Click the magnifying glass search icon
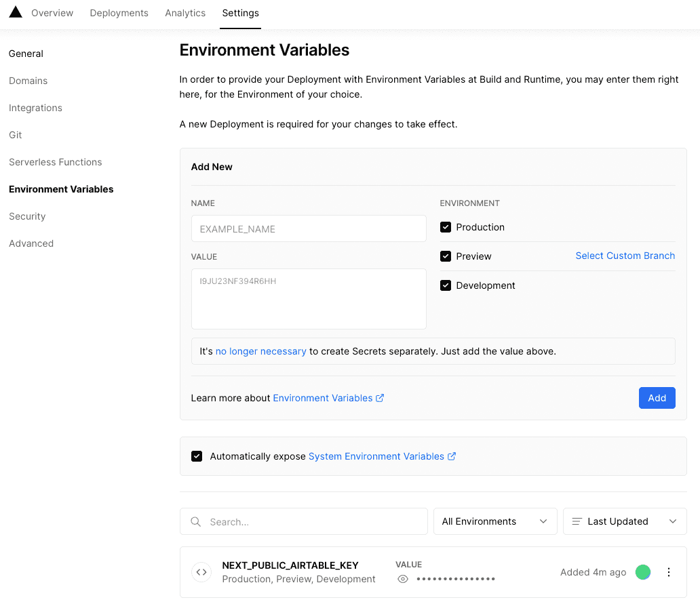The image size is (700, 604). click(x=196, y=521)
